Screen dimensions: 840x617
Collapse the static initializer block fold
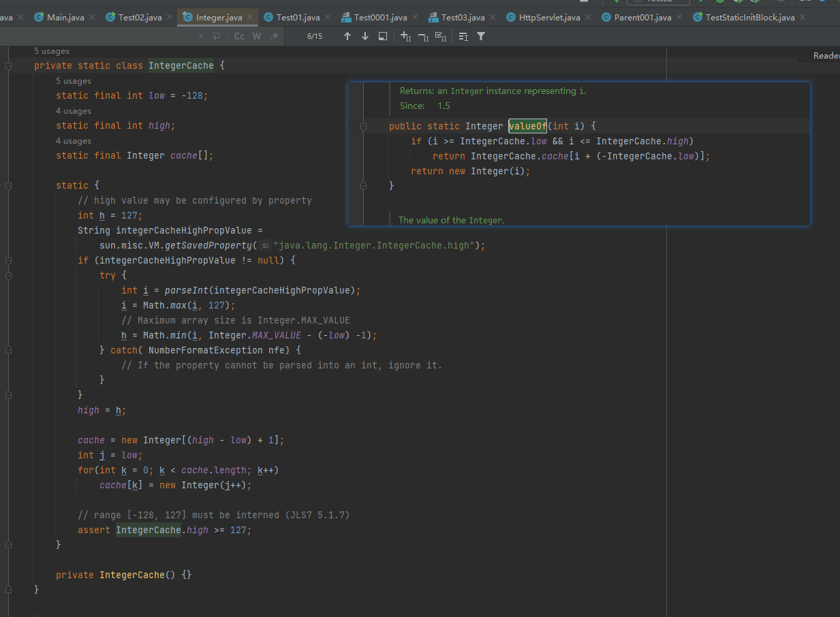coord(9,185)
